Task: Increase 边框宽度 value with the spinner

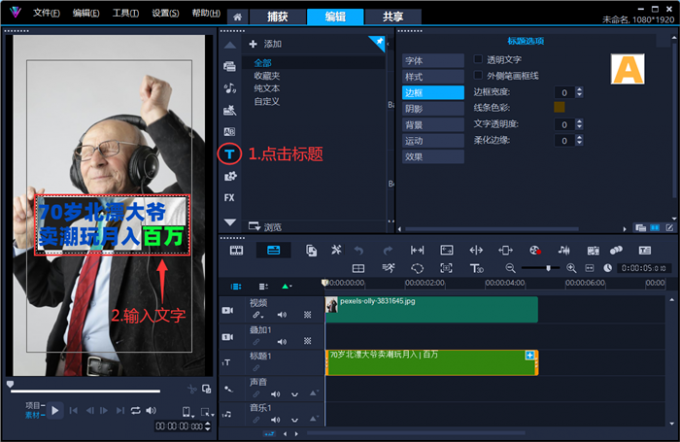Action: click(x=579, y=89)
